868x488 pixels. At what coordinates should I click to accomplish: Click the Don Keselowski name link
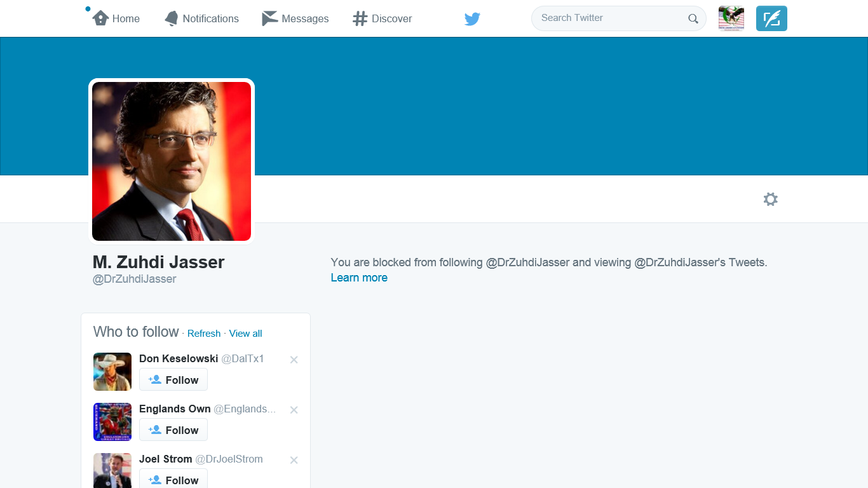click(179, 359)
